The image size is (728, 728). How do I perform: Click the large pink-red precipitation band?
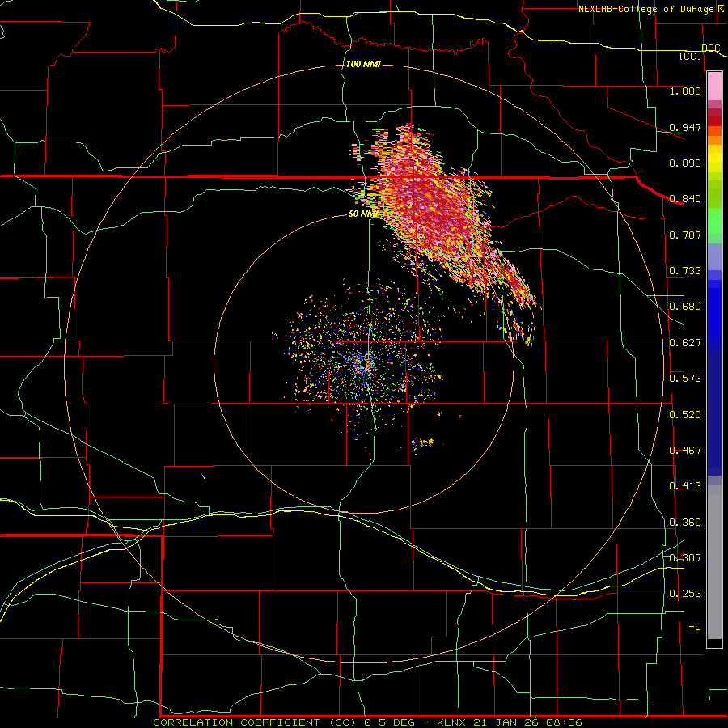(x=437, y=209)
